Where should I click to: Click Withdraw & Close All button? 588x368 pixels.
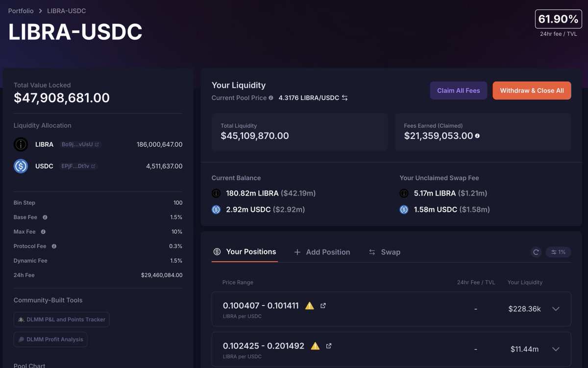(532, 91)
